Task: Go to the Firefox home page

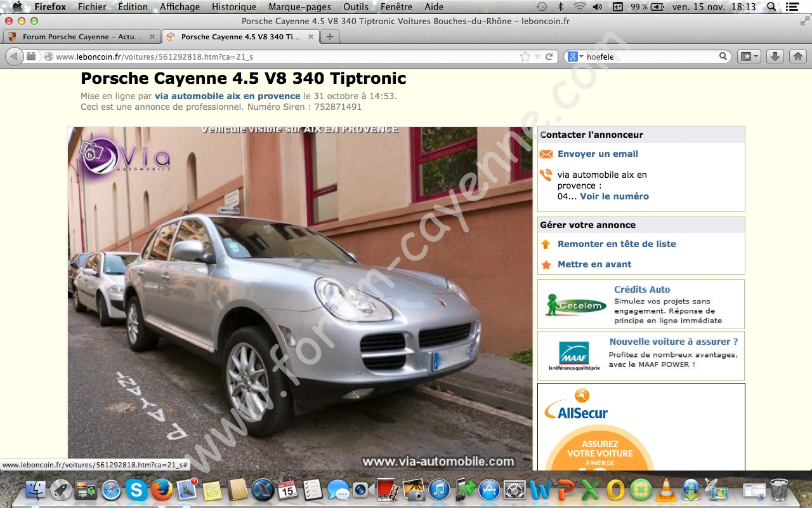Action: (797, 57)
